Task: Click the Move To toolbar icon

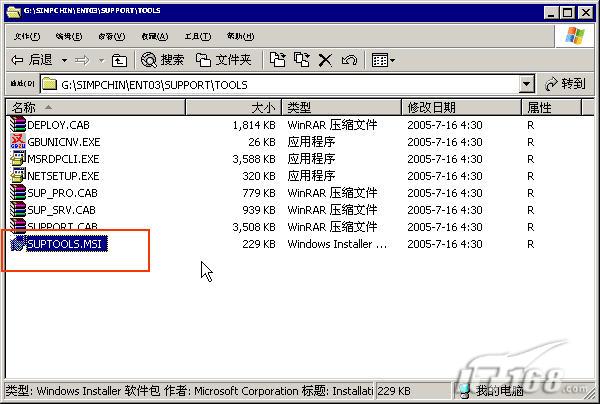Action: click(277, 60)
